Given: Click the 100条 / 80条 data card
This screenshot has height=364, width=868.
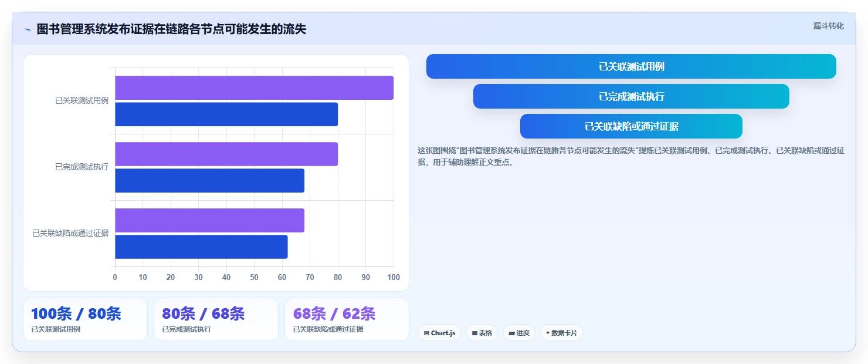Looking at the screenshot, I should coord(85,319).
